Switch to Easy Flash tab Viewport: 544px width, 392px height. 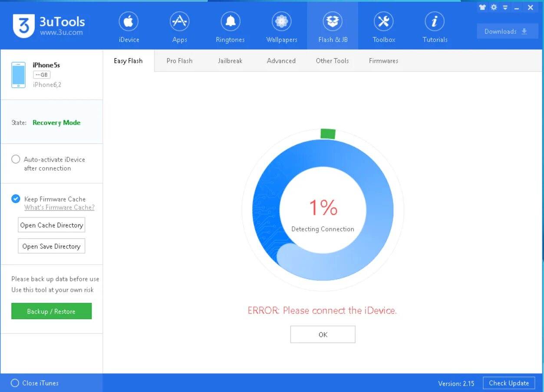pyautogui.click(x=128, y=61)
